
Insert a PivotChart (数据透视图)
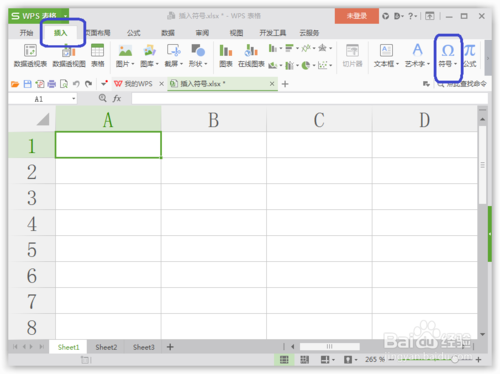click(69, 55)
